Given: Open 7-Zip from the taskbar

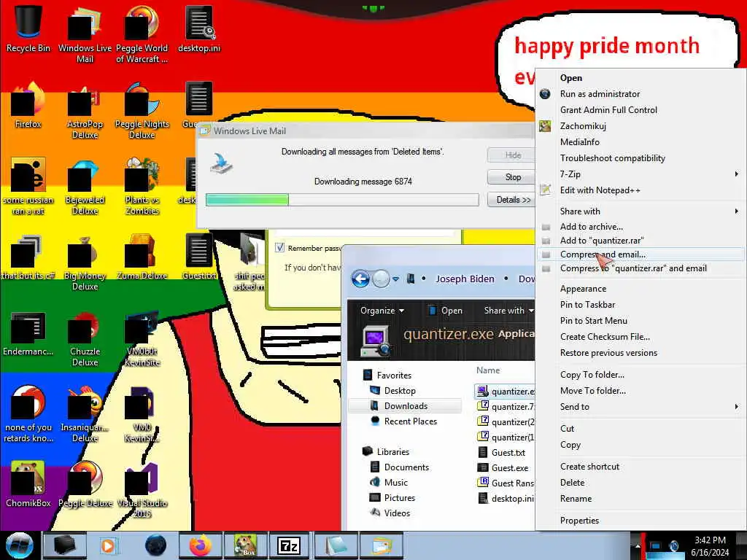Looking at the screenshot, I should click(289, 545).
